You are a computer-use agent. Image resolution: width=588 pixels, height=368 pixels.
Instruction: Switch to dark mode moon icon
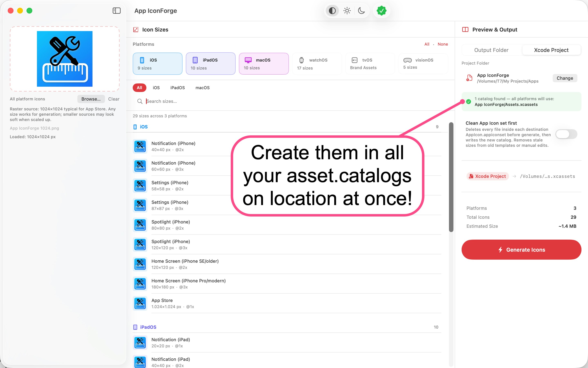click(x=361, y=11)
